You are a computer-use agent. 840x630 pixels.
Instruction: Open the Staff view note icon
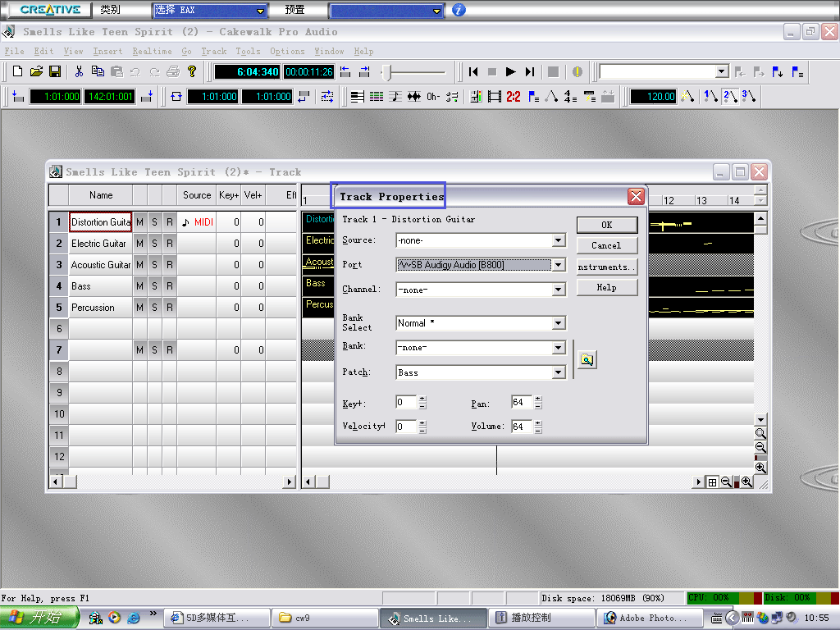[395, 97]
